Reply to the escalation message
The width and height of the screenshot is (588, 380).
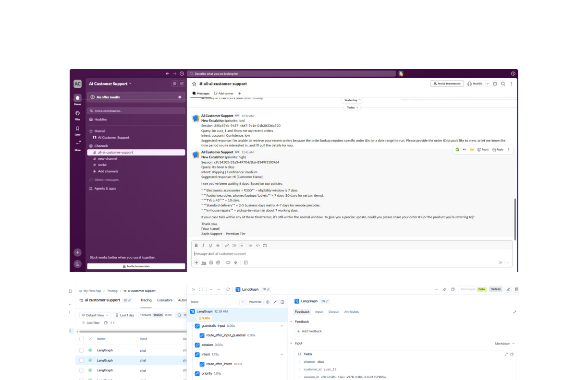pyautogui.click(x=498, y=150)
